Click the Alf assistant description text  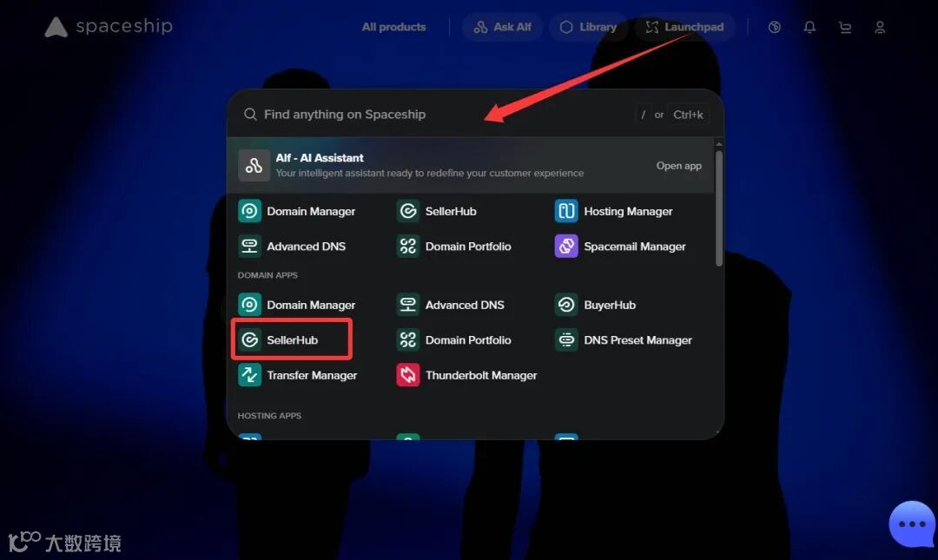coord(430,173)
